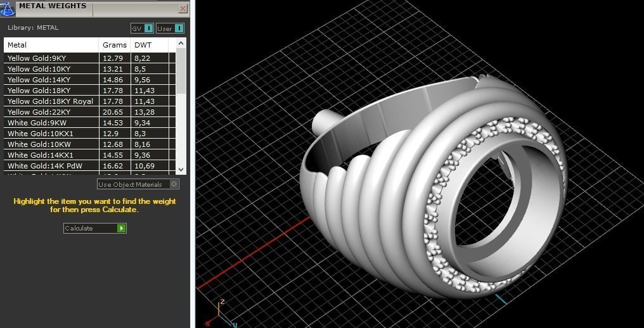Select the White Gold:9KW row

[x=90, y=122]
